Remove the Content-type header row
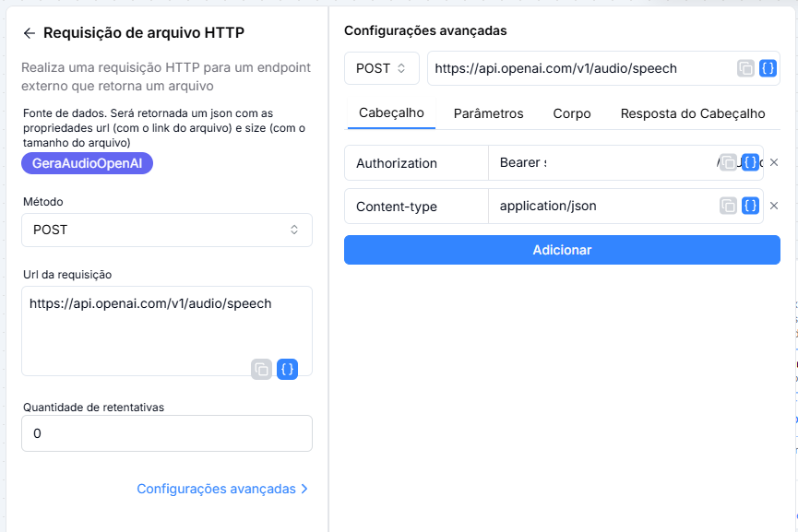Image resolution: width=798 pixels, height=532 pixels. (774, 206)
